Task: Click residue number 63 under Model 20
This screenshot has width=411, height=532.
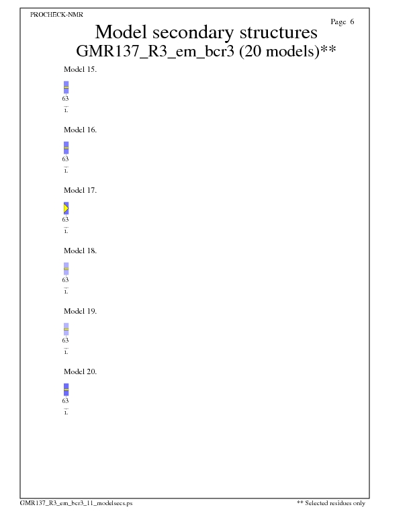Action: coord(66,401)
